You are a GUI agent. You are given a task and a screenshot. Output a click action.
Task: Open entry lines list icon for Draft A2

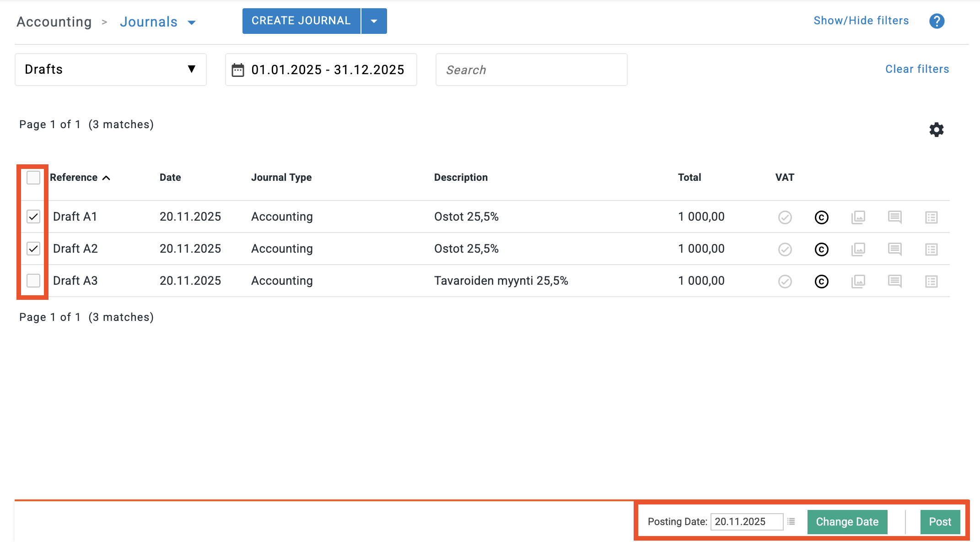tap(931, 249)
